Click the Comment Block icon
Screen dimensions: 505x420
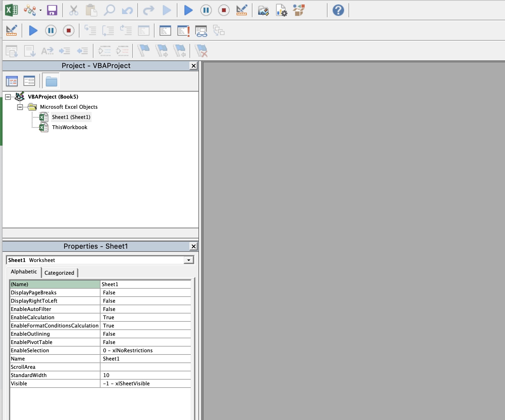coord(104,51)
